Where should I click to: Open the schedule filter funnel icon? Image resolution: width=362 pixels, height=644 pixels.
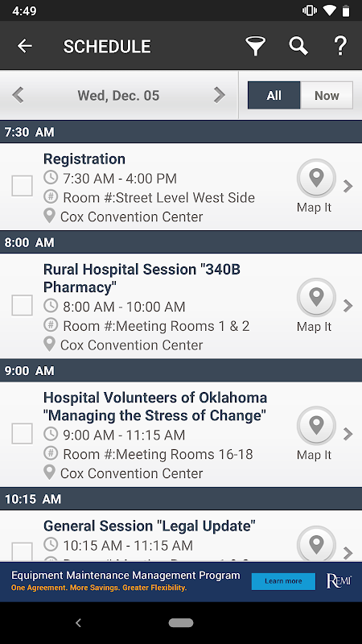(255, 46)
